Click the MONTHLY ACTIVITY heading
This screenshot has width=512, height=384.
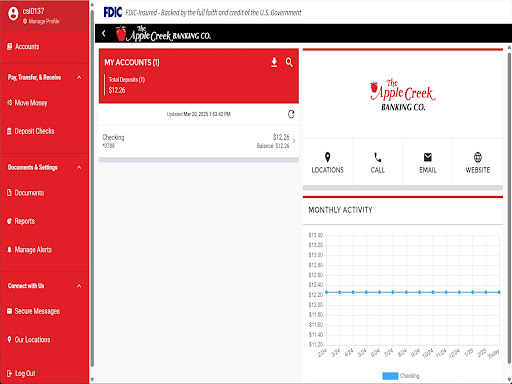click(340, 210)
